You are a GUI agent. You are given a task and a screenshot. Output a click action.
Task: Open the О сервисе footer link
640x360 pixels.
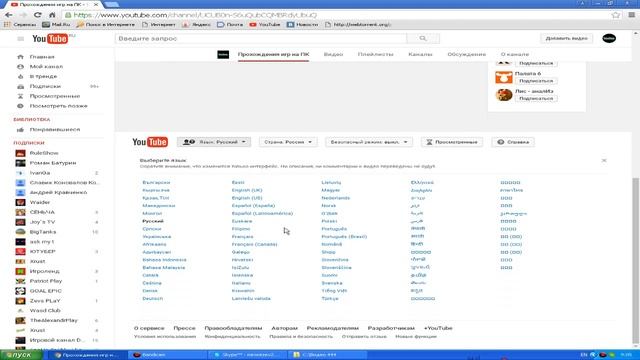coord(149,328)
